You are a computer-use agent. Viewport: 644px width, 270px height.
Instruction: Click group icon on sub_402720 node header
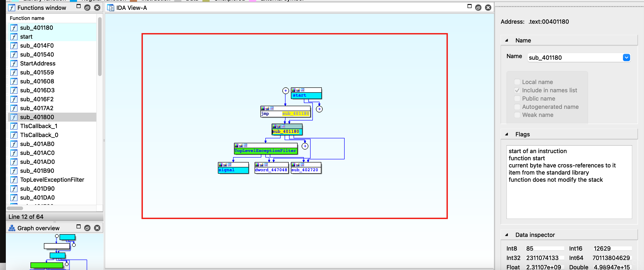pos(302,165)
